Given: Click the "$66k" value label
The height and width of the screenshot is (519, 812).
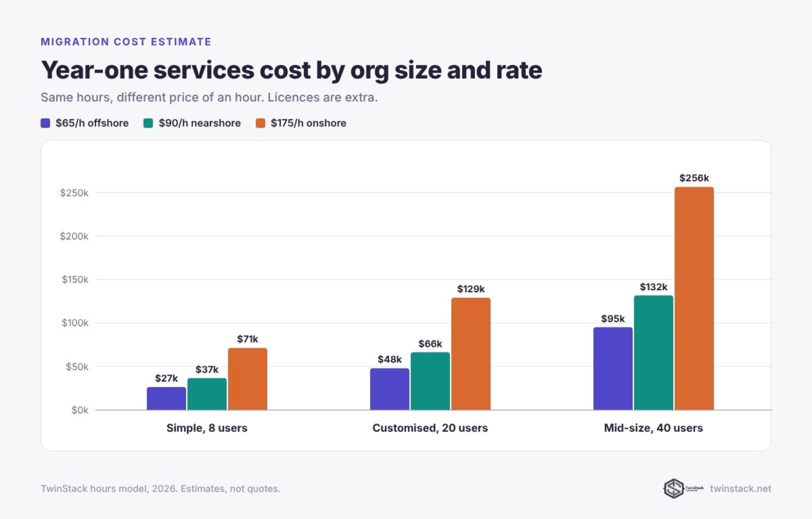Looking at the screenshot, I should (x=430, y=343).
